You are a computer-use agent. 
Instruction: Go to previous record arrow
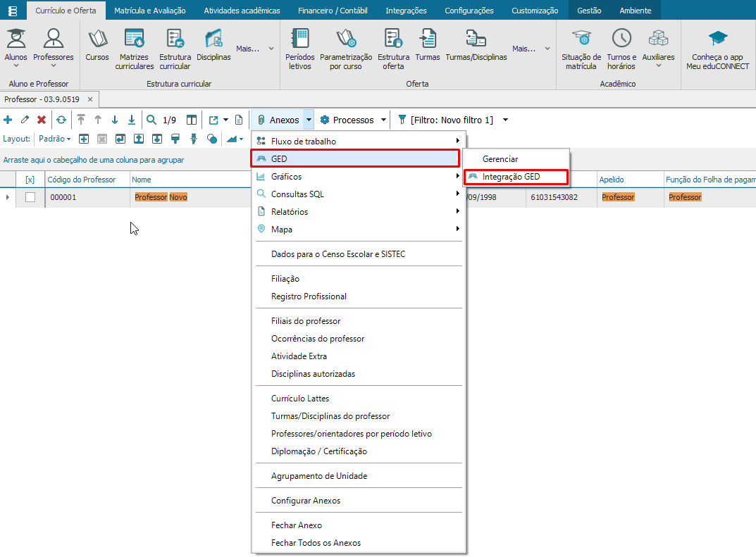(x=98, y=120)
